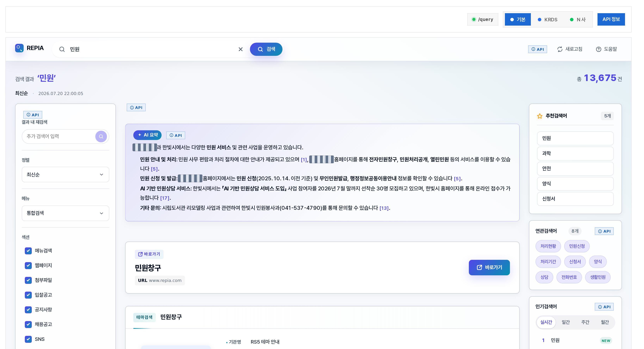Click the star icon next to 추천검색어
This screenshot has height=349, width=644.
pos(540,116)
